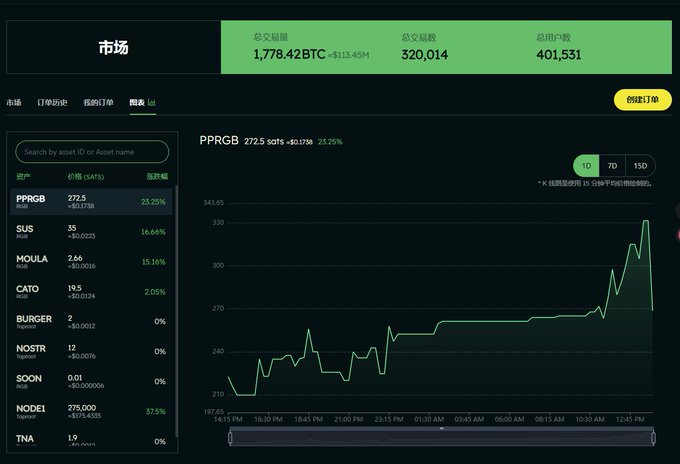680x464 pixels.
Task: Click 16.66% change for SUS
Action: 153,232
